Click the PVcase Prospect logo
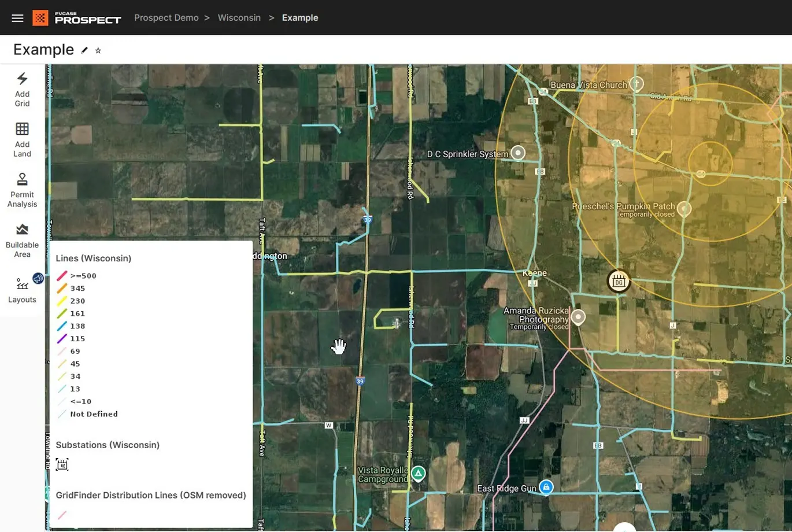This screenshot has width=792, height=532. (x=76, y=17)
